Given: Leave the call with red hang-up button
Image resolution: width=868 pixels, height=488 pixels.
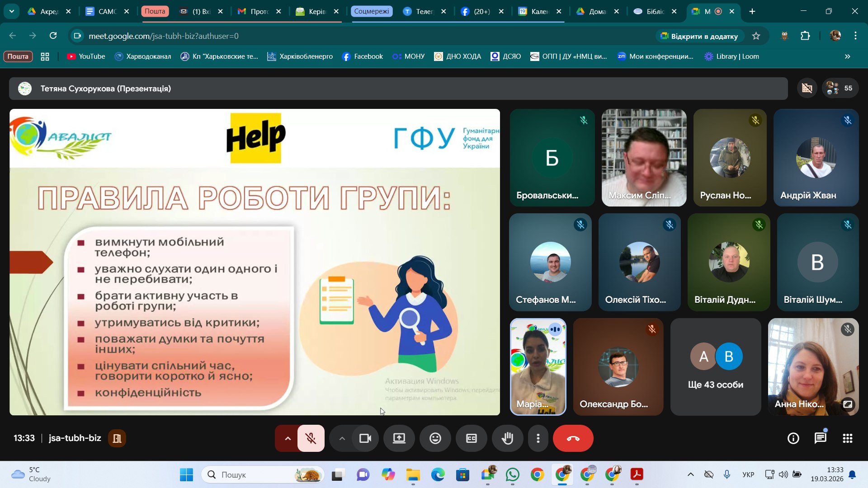Looking at the screenshot, I should 573,438.
